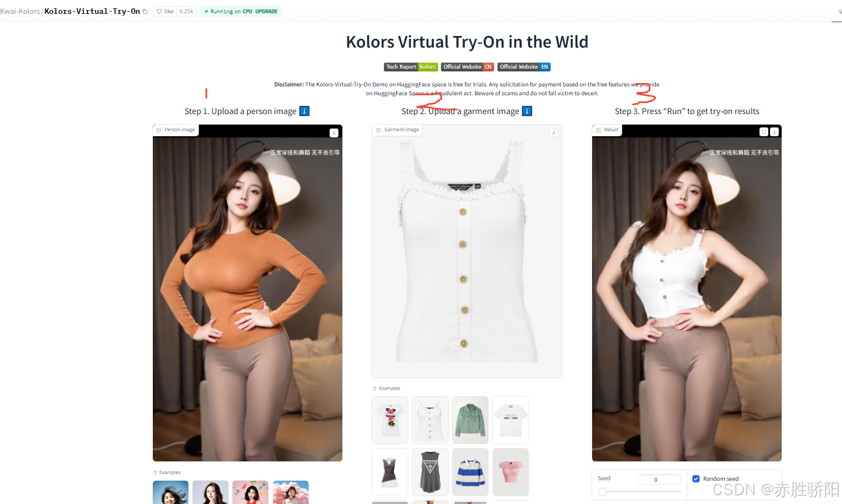Open the Tech Report Kolors badge
842x504 pixels.
(x=411, y=67)
